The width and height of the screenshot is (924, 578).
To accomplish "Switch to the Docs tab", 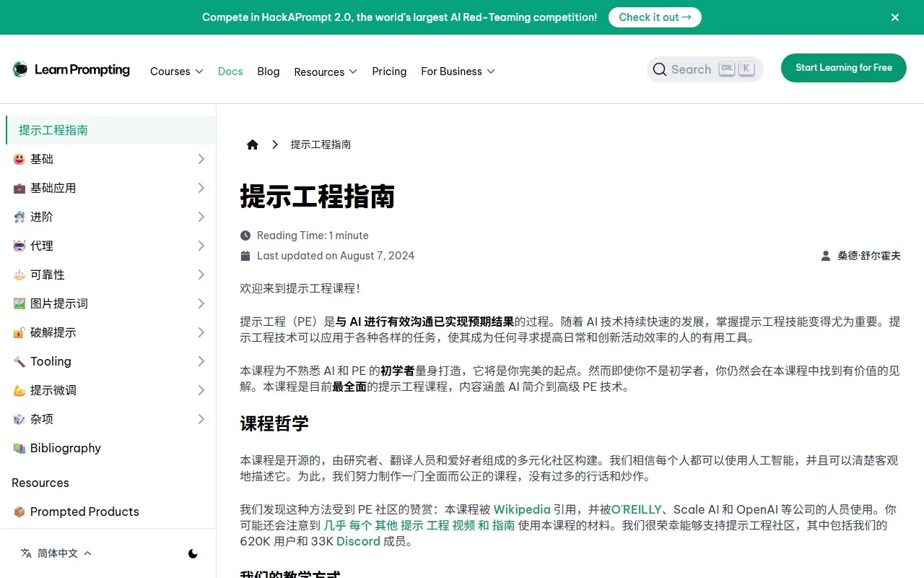I will (230, 72).
